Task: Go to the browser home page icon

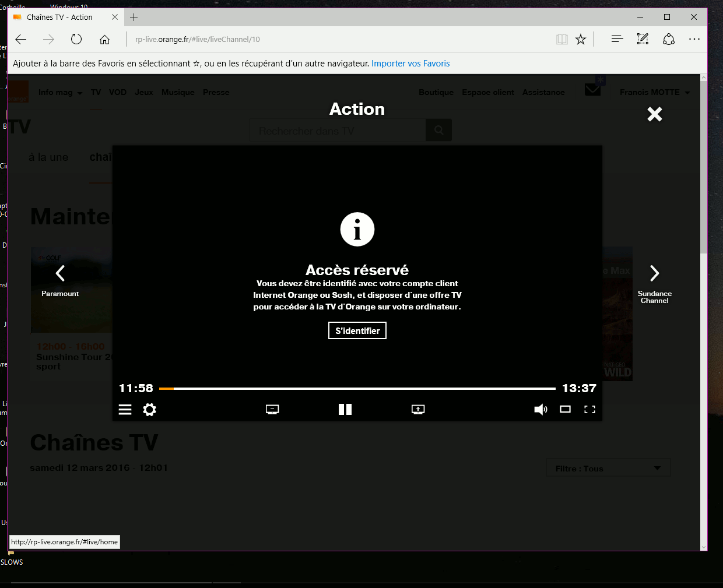Action: pos(104,39)
